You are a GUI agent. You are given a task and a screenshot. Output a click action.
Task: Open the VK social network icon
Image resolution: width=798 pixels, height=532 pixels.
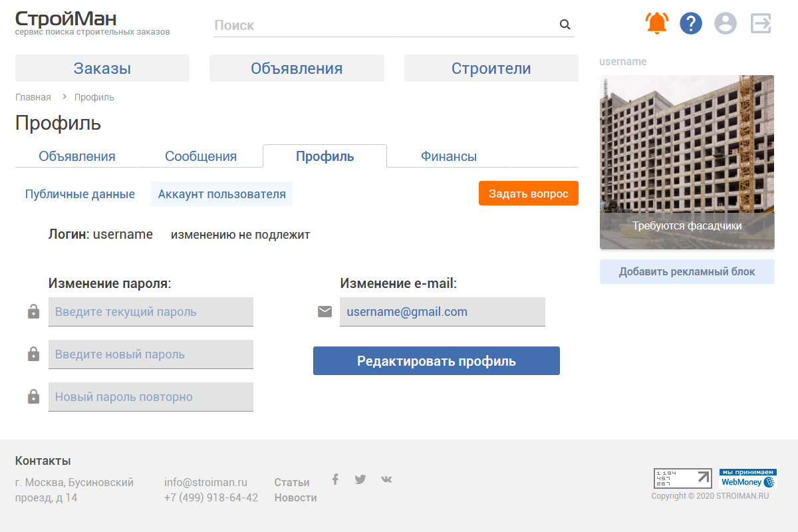(x=386, y=479)
